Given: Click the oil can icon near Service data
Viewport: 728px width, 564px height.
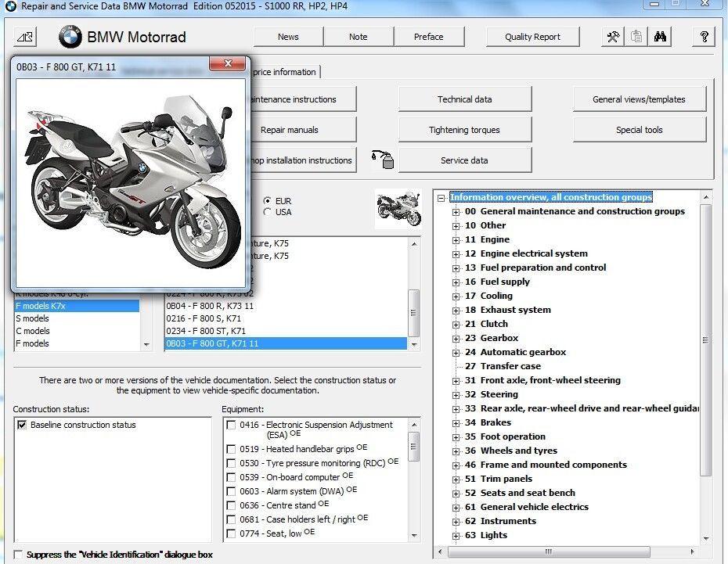Looking at the screenshot, I should 383,160.
